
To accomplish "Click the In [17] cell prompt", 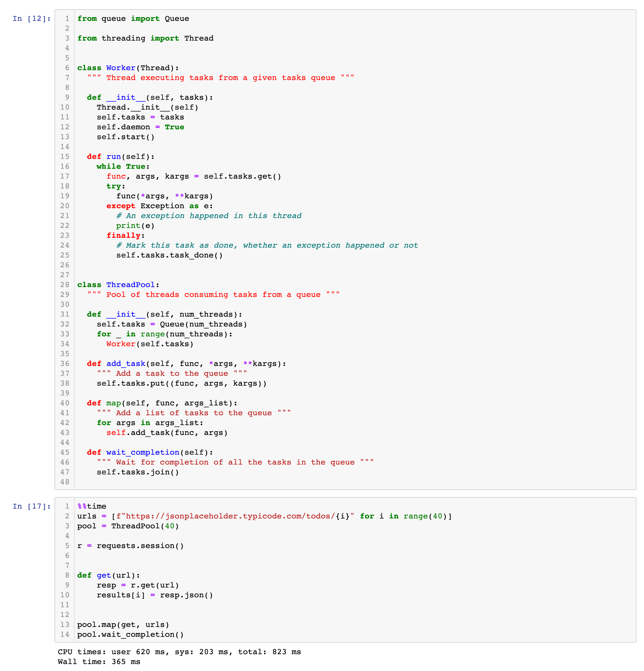I will pyautogui.click(x=32, y=506).
